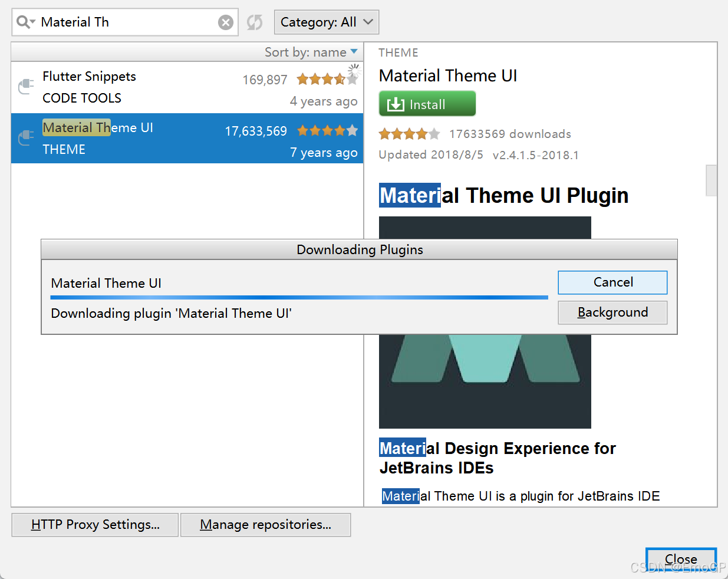Screen dimensions: 728x579
Task: Click '17,633,569' downloads count in list
Action: (x=256, y=131)
